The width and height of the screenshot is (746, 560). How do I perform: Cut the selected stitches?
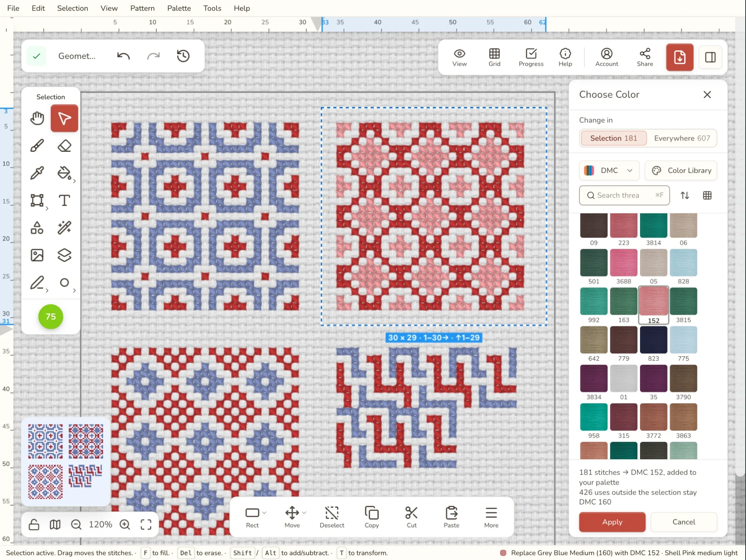pos(411,517)
